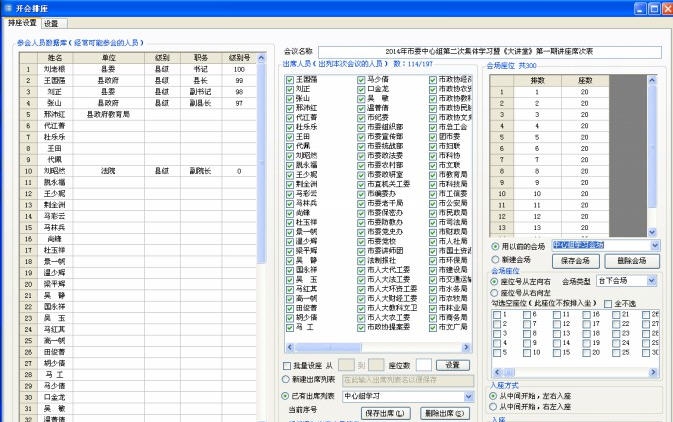Enable the 批量设置 checkbox
Image resolution: width=673 pixels, height=422 pixels.
pos(287,366)
